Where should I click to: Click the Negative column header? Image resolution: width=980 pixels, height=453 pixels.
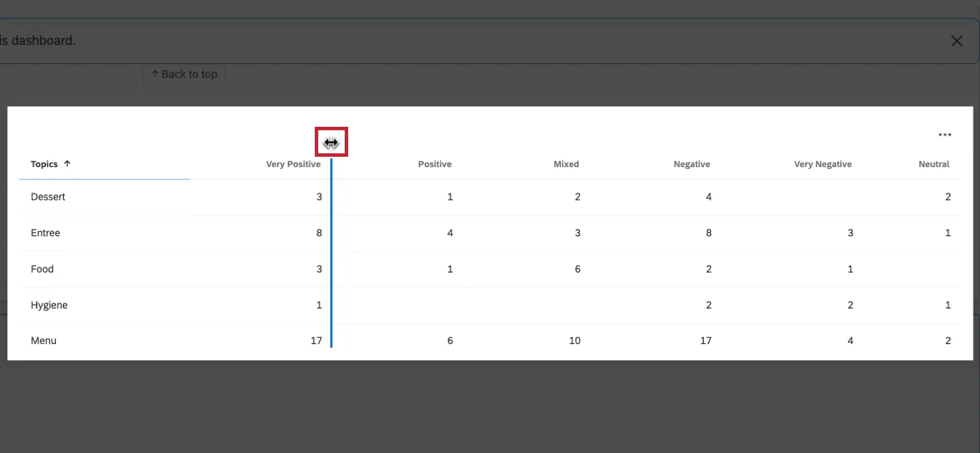tap(692, 164)
